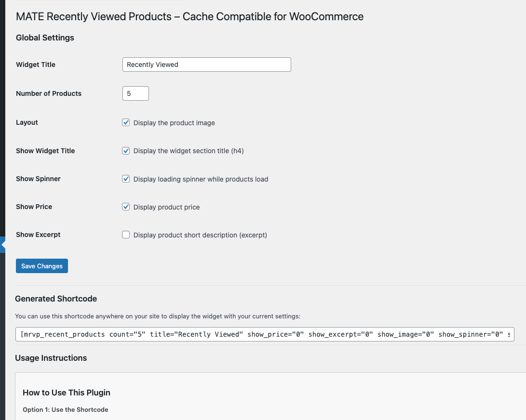The width and height of the screenshot is (526, 420).
Task: Toggle Display the widget section title checkbox
Action: tap(126, 150)
